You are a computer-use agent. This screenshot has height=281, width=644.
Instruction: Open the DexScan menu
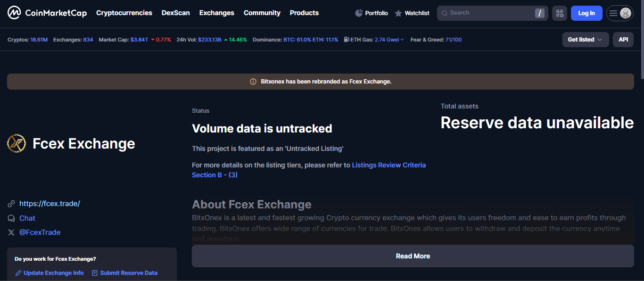[175, 13]
